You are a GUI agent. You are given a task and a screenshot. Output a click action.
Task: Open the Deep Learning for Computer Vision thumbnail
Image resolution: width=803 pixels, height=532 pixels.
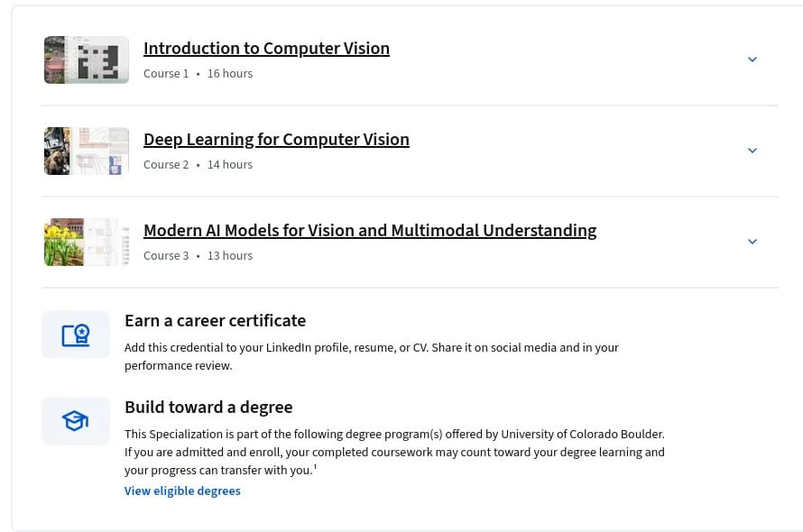pos(87,151)
